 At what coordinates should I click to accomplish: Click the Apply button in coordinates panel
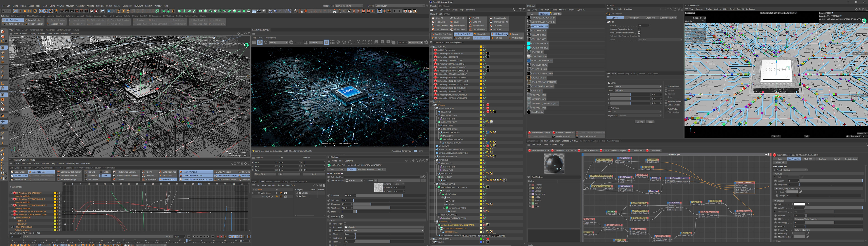click(314, 174)
